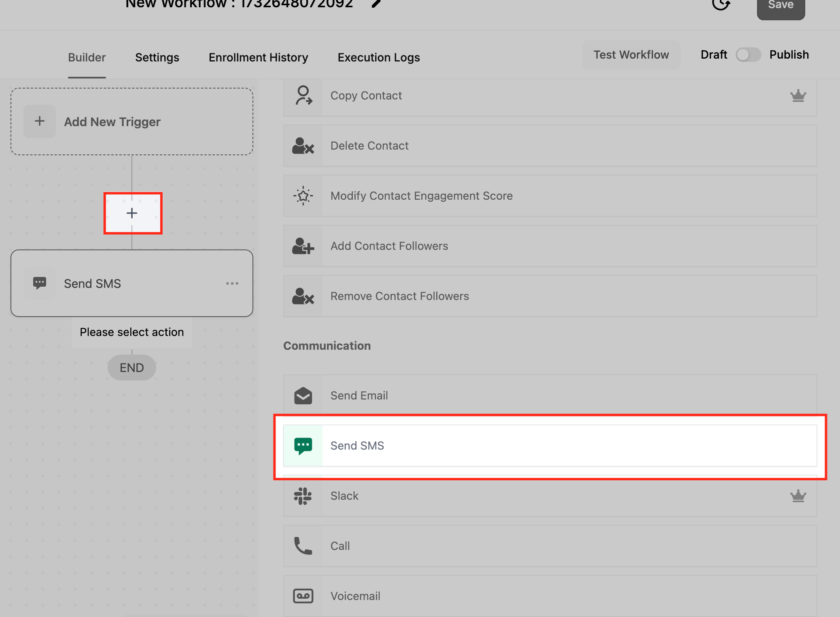Image resolution: width=840 pixels, height=617 pixels.
Task: Click the Add Contact Followers icon
Action: [x=303, y=246]
